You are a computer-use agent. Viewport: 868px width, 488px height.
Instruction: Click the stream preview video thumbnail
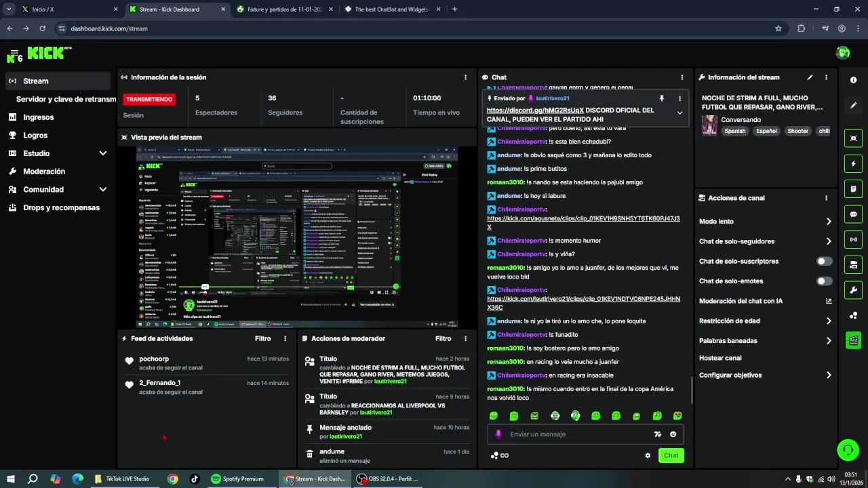(297, 237)
